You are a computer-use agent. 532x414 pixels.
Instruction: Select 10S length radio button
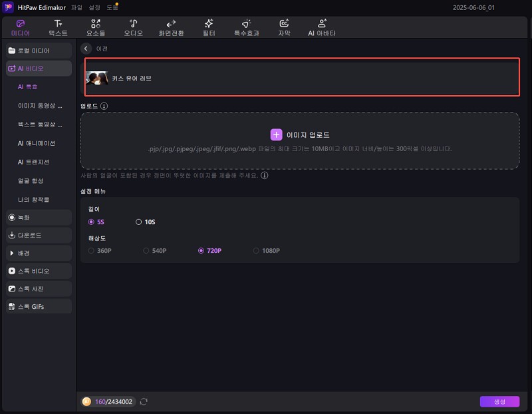(138, 222)
